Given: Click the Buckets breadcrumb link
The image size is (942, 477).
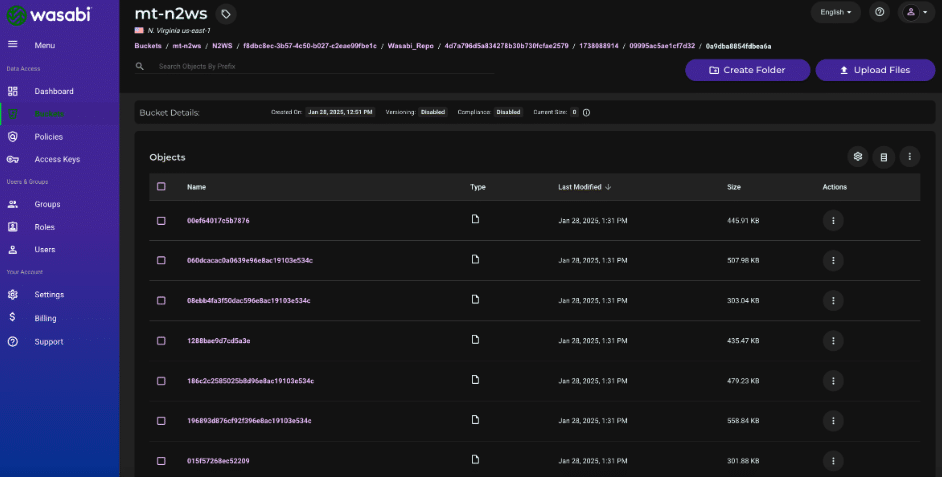Looking at the screenshot, I should point(148,46).
